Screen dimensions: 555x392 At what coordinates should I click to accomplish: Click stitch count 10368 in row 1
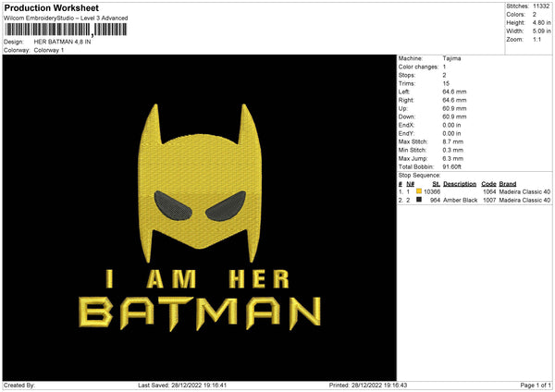pyautogui.click(x=432, y=191)
